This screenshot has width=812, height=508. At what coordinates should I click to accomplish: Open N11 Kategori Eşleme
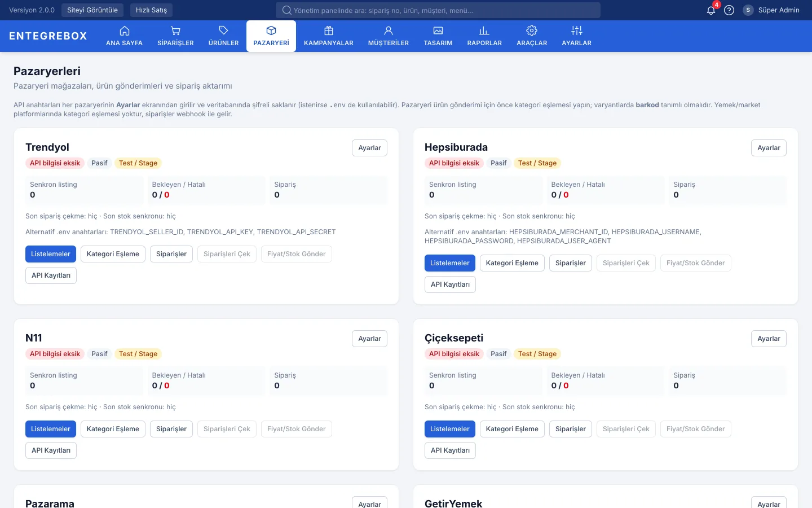(x=113, y=429)
